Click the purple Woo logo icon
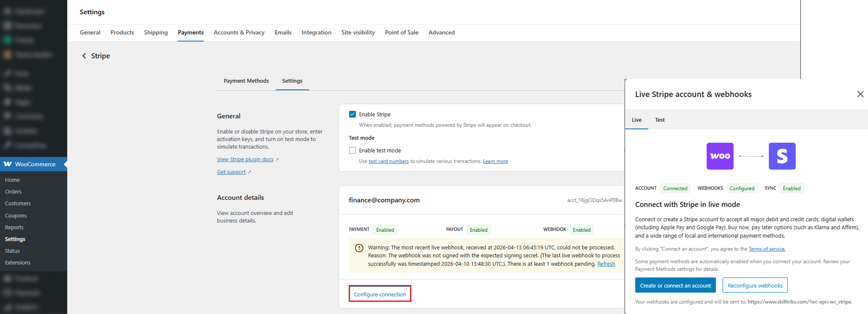868x314 pixels. point(720,156)
